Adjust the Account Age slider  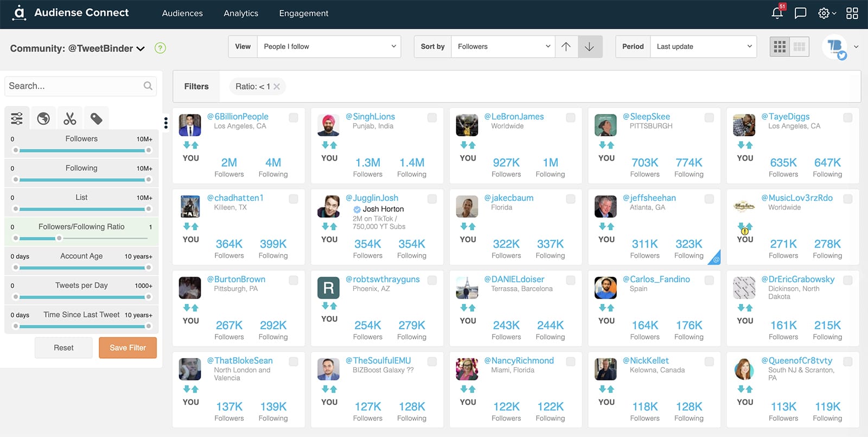(x=82, y=268)
